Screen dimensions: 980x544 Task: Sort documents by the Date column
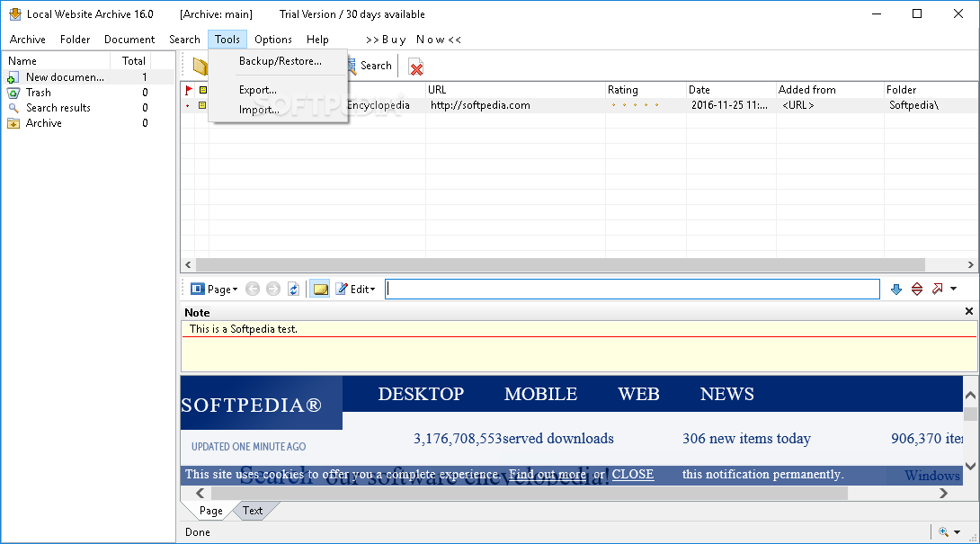pos(731,89)
